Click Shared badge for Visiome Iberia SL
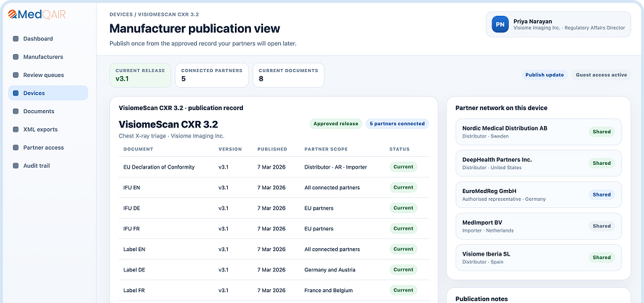 click(x=602, y=258)
